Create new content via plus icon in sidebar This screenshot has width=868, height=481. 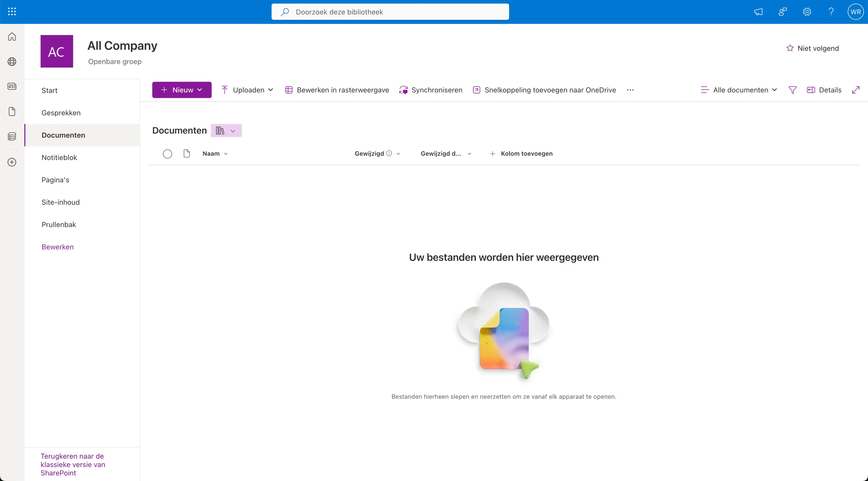click(12, 162)
